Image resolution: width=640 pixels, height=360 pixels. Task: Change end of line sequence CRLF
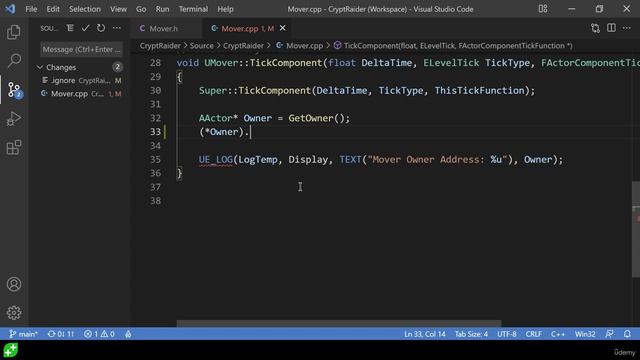533,334
